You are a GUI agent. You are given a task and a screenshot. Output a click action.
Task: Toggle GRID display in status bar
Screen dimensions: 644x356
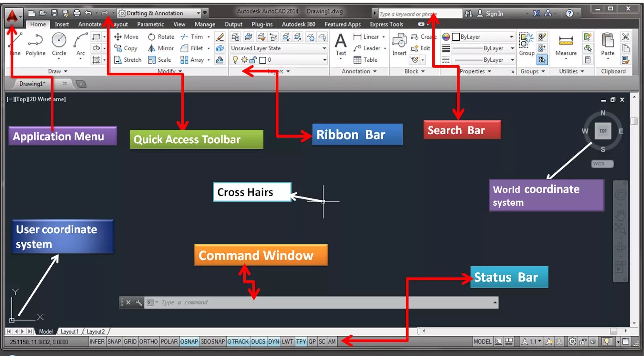130,342
